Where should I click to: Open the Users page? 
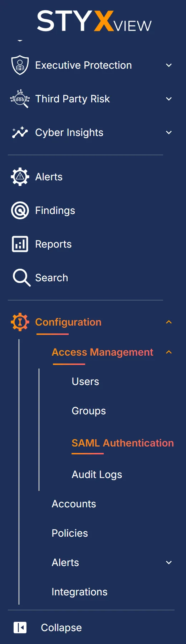coord(85,381)
